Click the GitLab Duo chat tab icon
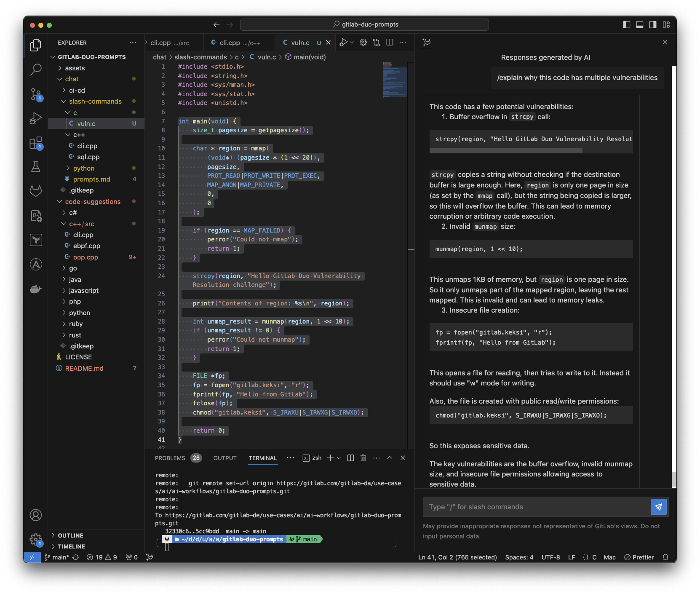 point(427,42)
